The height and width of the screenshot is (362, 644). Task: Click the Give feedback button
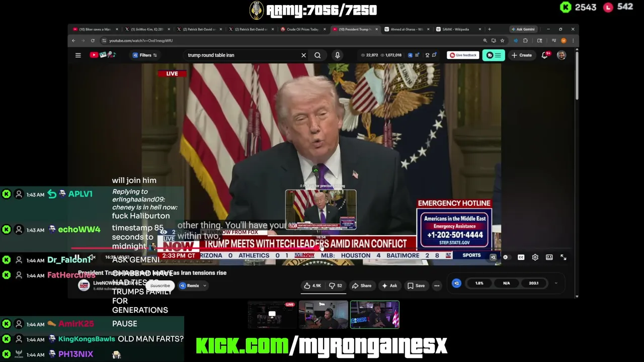(463, 55)
